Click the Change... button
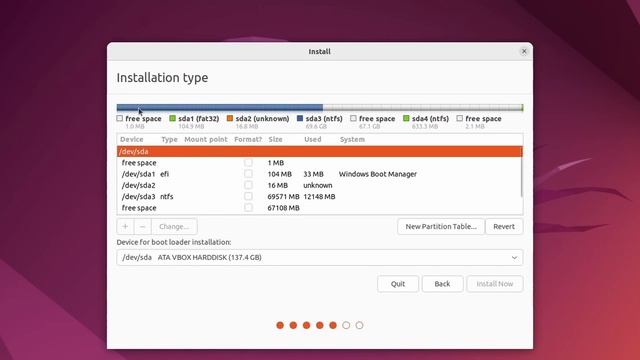 pyautogui.click(x=174, y=227)
